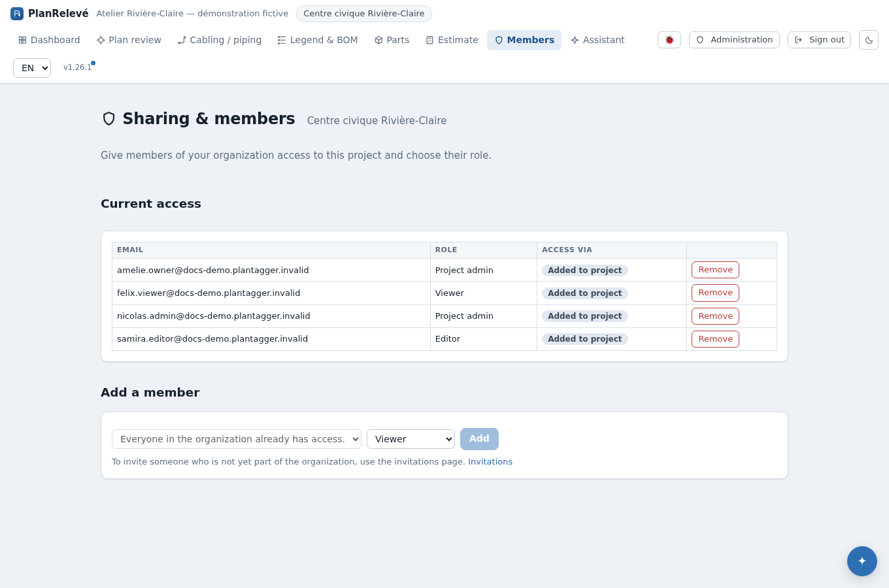
Task: Click the shield icon beside Sharing & members
Action: coord(109,119)
